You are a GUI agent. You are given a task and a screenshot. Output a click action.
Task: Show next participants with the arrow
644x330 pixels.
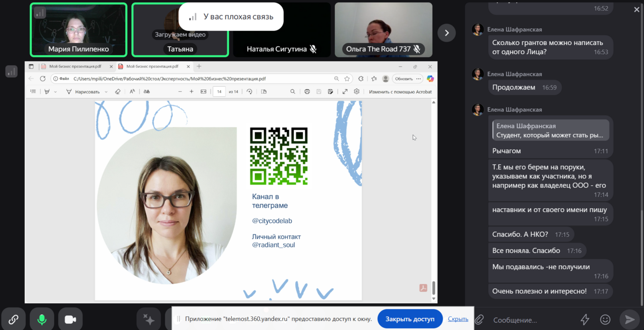[x=447, y=33]
